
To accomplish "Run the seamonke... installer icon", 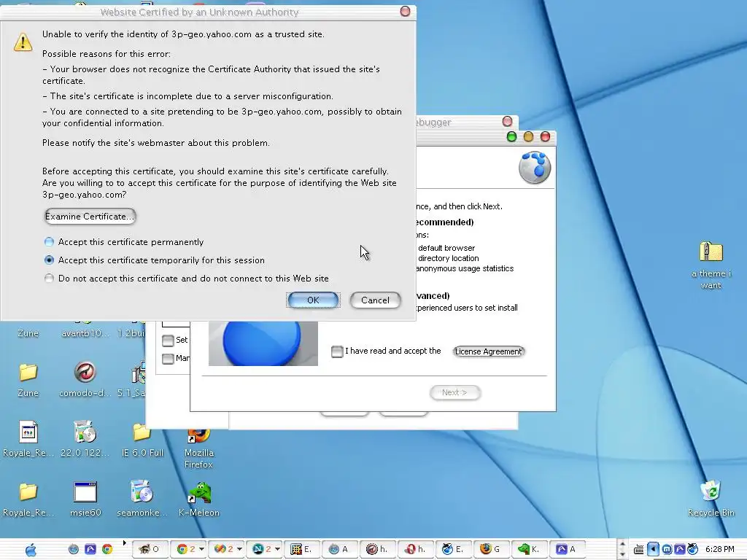I will tap(142, 491).
